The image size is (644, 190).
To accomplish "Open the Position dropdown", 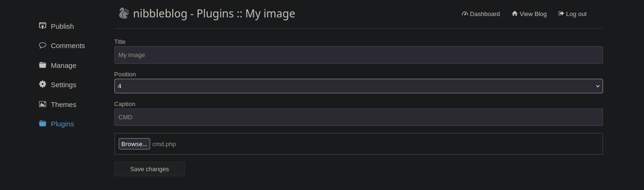I will click(358, 86).
